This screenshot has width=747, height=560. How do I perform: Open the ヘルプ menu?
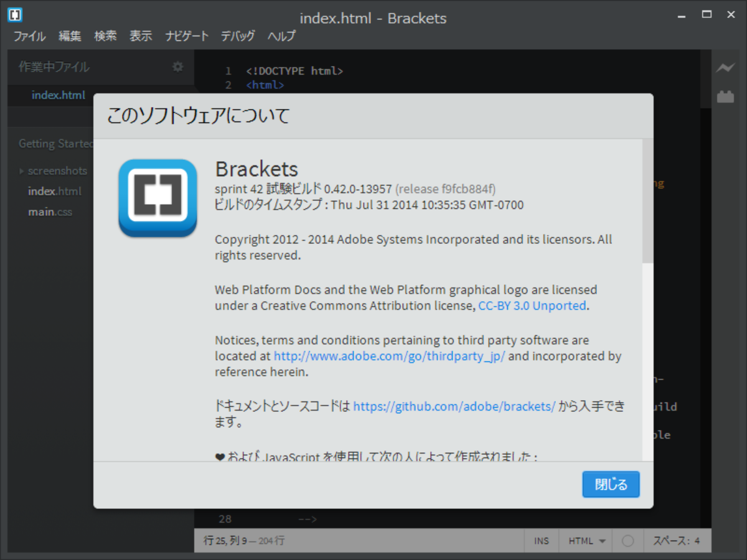pyautogui.click(x=281, y=36)
